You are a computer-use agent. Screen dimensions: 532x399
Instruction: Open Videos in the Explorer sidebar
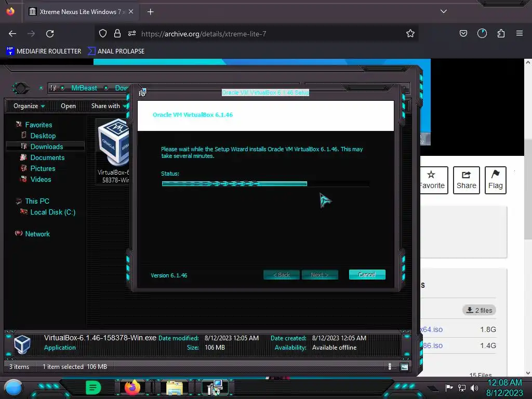[41, 179]
